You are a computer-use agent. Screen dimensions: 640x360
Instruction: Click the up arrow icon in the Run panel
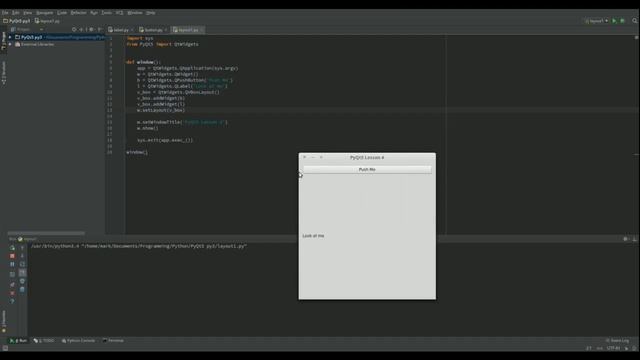22,248
